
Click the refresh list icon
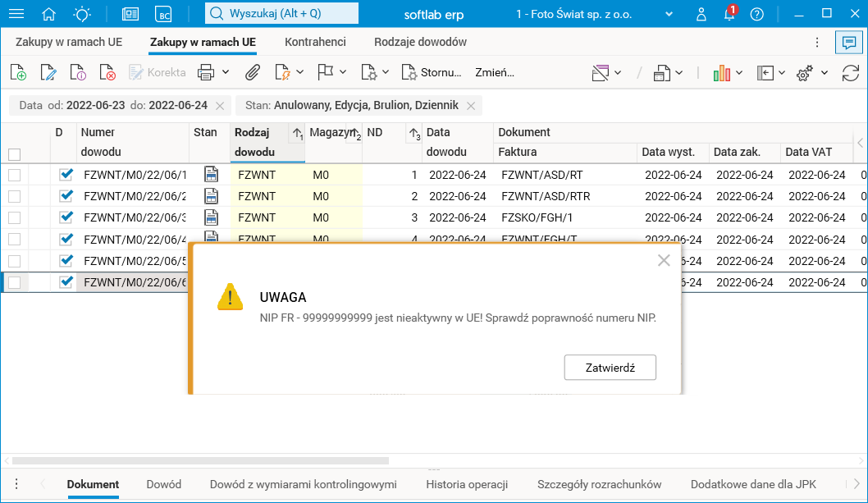(851, 73)
